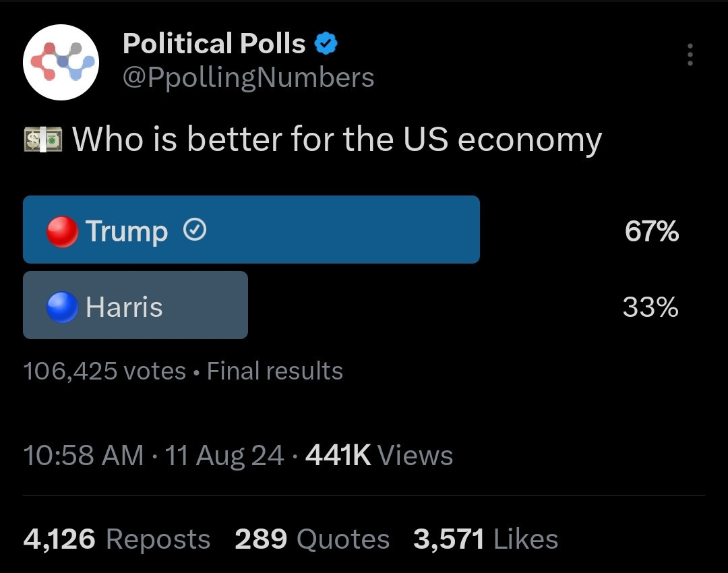Open the @PpollingNumbers handle link

[248, 78]
